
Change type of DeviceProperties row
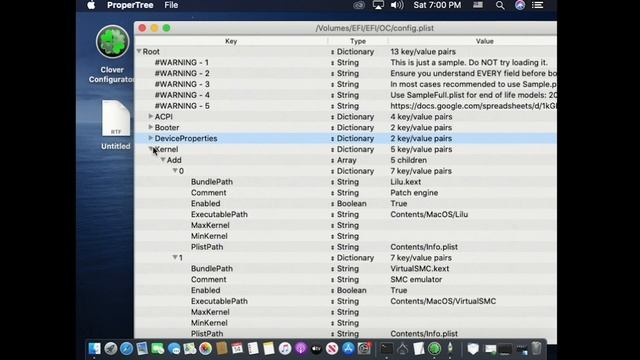(332, 139)
